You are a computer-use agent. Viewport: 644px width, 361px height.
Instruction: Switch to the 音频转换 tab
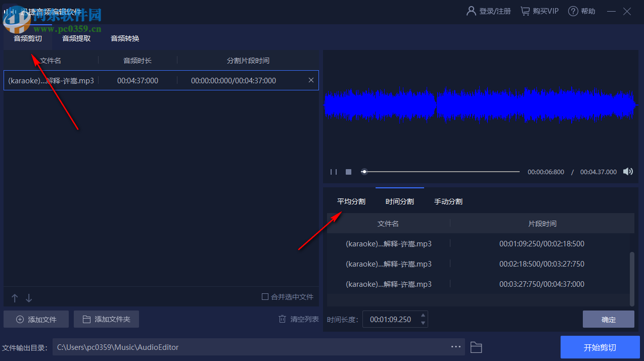(x=125, y=38)
